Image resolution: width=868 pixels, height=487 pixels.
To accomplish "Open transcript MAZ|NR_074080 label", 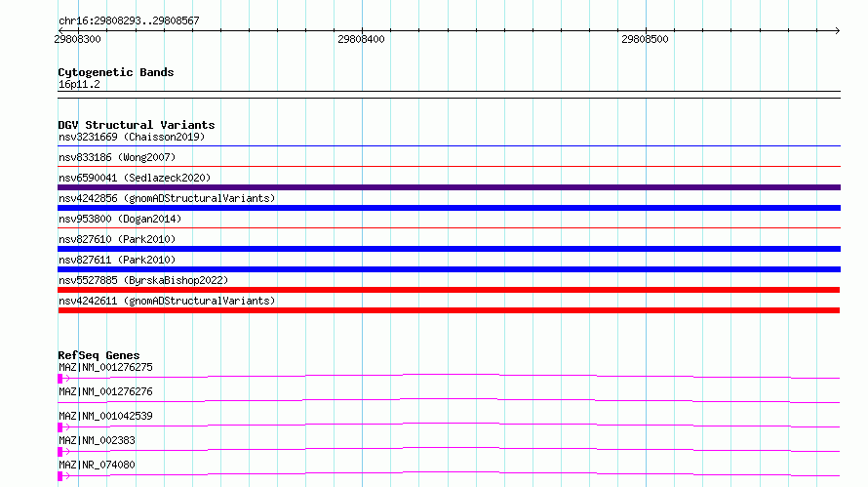I will coord(97,465).
